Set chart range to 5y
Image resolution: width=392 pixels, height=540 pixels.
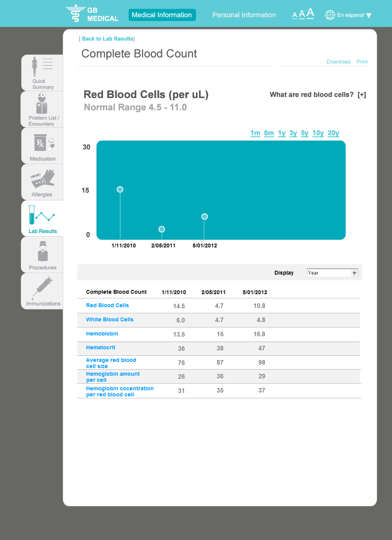coord(305,133)
